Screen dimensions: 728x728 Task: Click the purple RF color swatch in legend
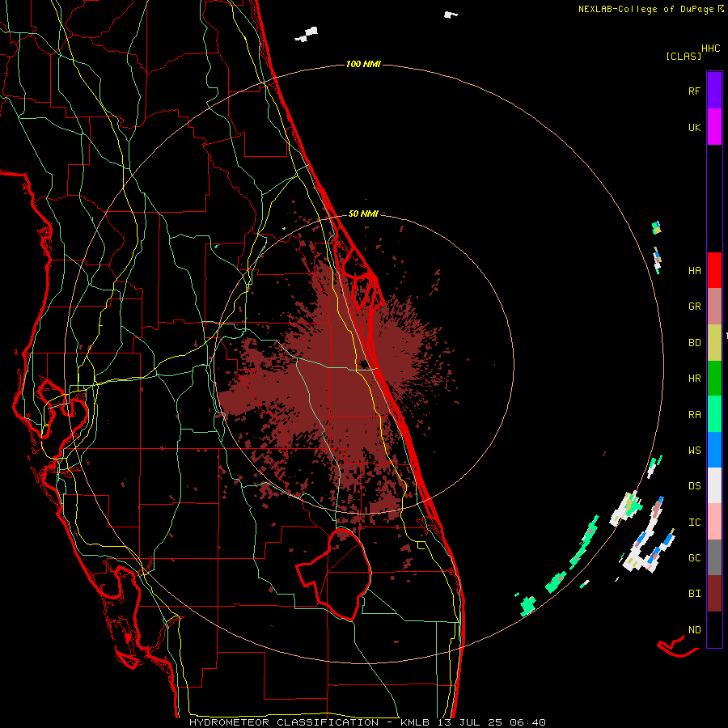(714, 90)
